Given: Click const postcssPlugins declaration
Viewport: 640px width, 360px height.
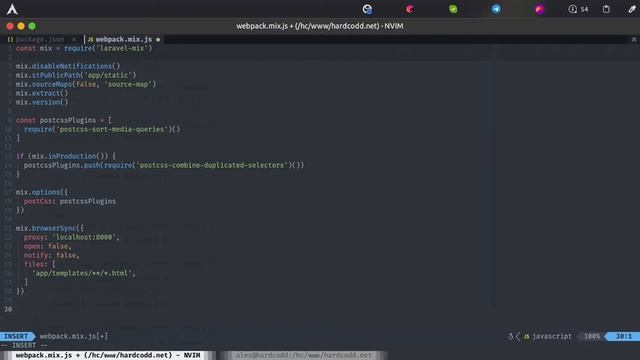Looking at the screenshot, I should pos(63,120).
